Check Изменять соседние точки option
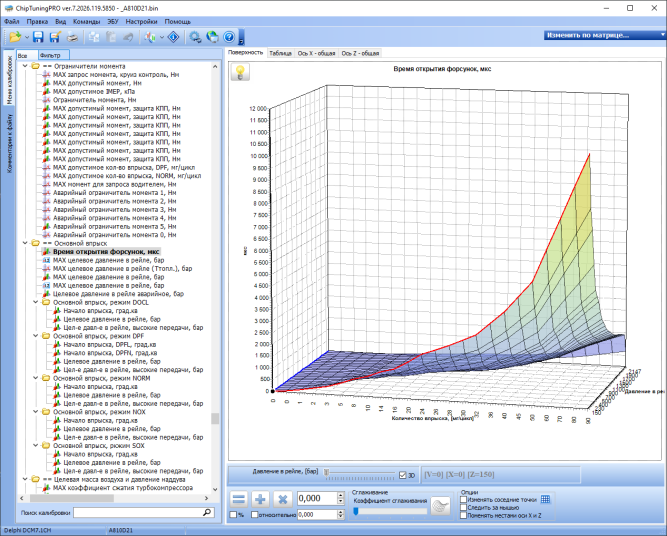Screen dimensions: 667x536 [x=464, y=499]
